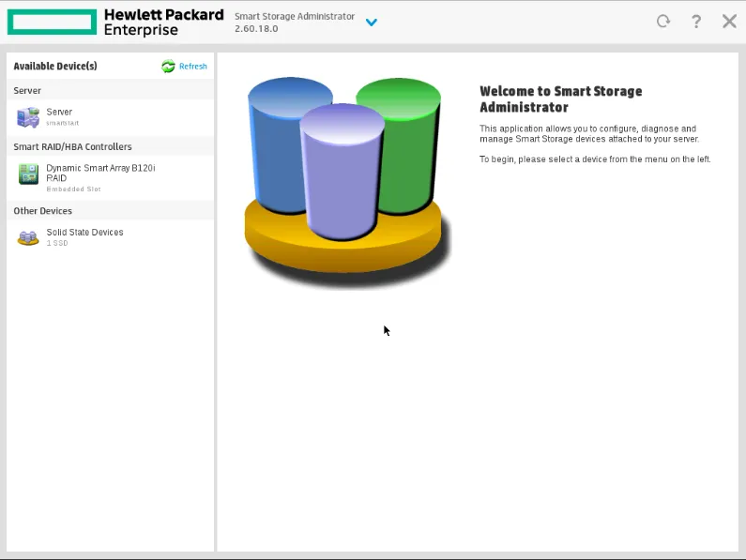Click the Welcome to Smart Storage Administrator heading
Viewport: 746px width, 560px height.
tap(561, 99)
